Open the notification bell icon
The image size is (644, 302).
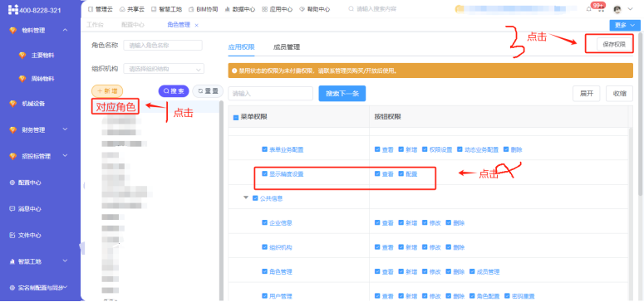(x=588, y=9)
